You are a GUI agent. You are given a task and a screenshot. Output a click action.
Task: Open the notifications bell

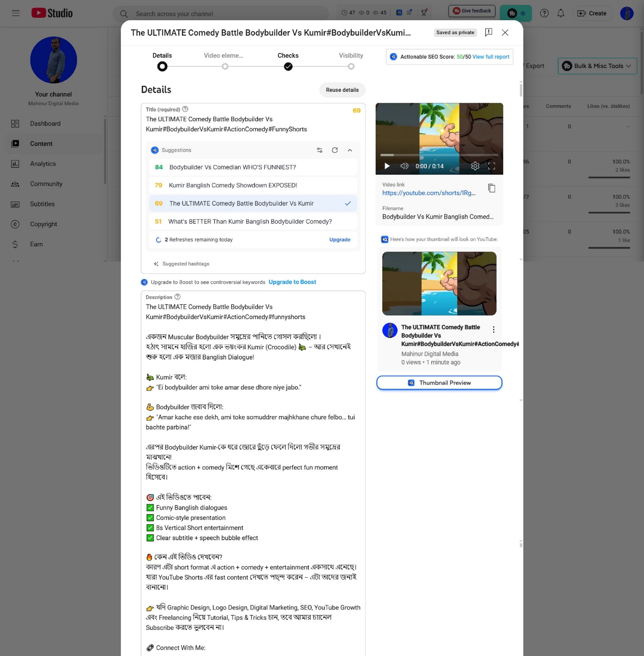(x=560, y=13)
